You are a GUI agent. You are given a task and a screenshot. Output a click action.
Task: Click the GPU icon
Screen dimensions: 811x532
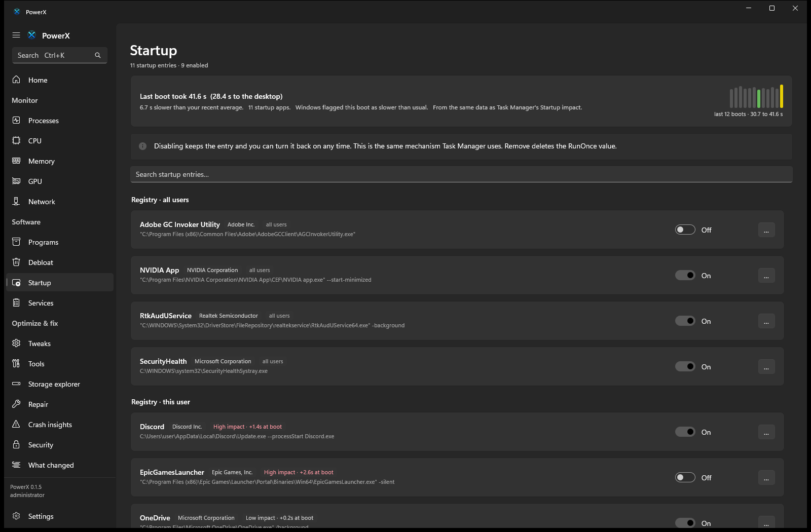pos(16,181)
